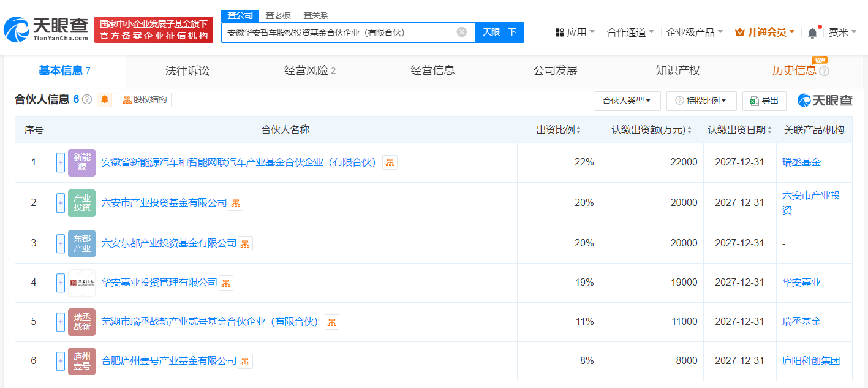Open 芜湖市瑞丞战新产业贰号基金 partner link
This screenshot has width=868, height=388.
[210, 322]
